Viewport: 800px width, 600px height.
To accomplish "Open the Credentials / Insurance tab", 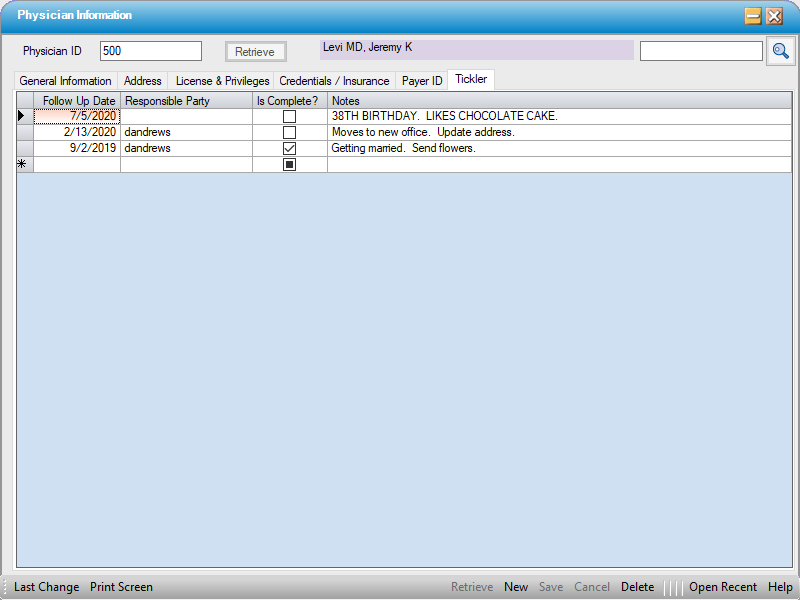I will pos(334,81).
